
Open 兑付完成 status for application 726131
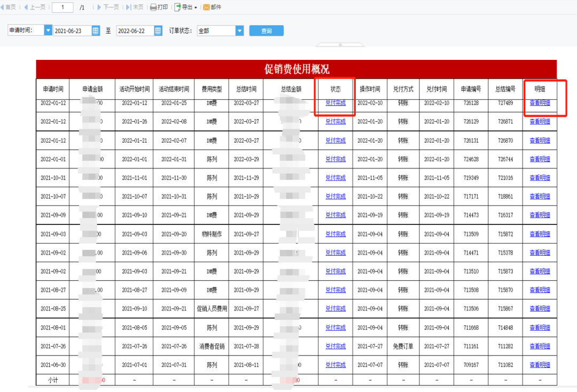click(x=336, y=140)
